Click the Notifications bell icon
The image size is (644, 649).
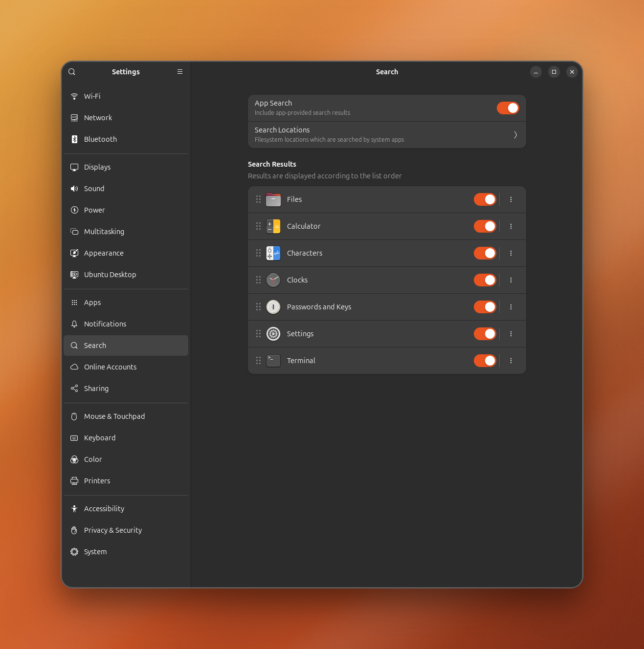74,324
